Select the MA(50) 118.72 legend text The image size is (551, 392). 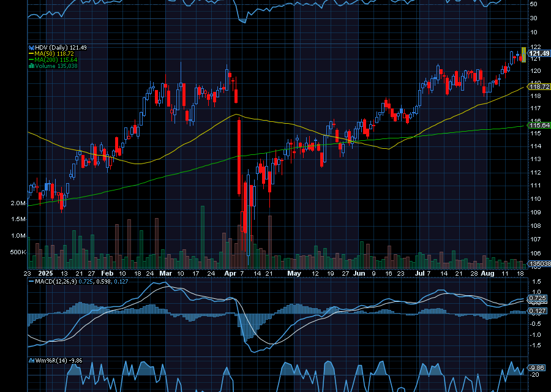(x=53, y=54)
